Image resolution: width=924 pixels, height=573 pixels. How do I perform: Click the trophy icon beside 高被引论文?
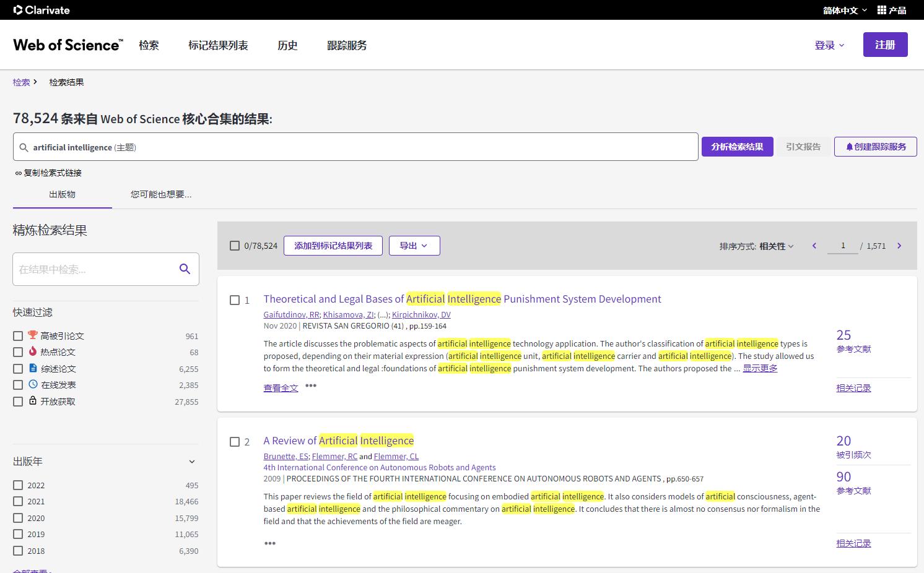point(32,335)
